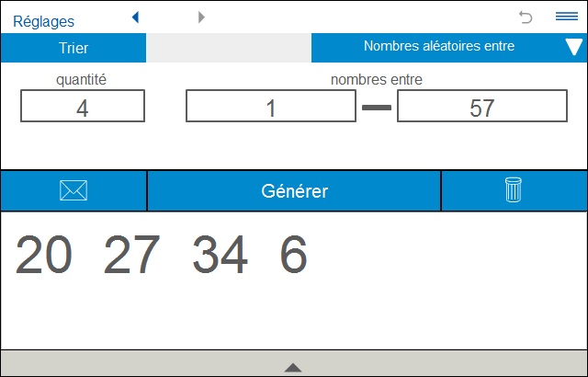Click the undo arrow icon
Viewport: 588px width, 377px height.
pos(526,17)
